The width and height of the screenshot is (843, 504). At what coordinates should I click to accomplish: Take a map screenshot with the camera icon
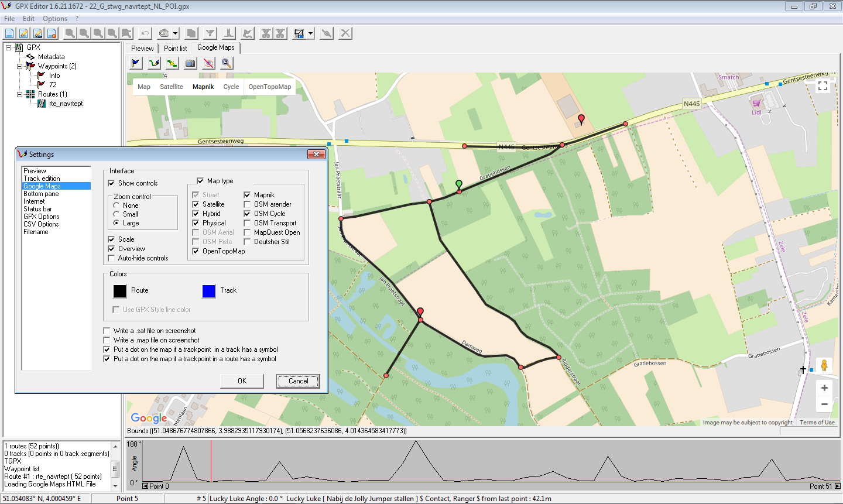pyautogui.click(x=190, y=63)
